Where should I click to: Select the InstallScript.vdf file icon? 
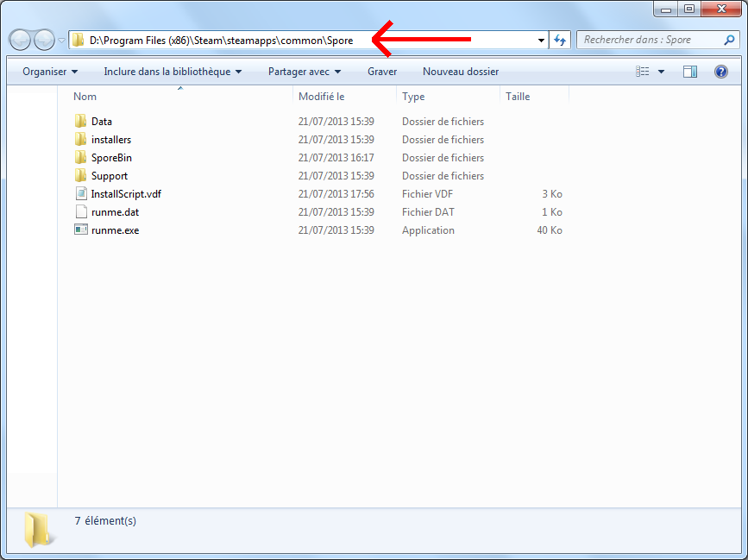(81, 193)
